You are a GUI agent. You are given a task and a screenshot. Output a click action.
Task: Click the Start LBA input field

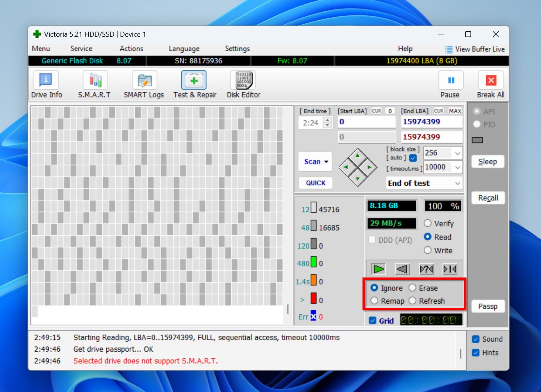point(366,122)
